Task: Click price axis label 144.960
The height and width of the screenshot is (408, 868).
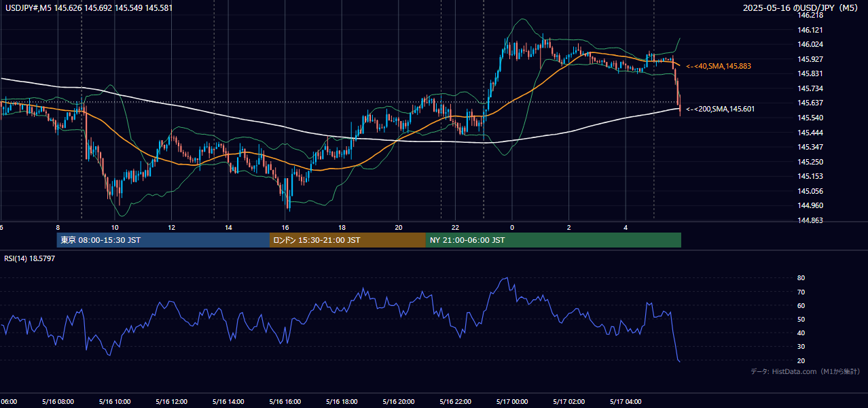Action: coord(811,205)
